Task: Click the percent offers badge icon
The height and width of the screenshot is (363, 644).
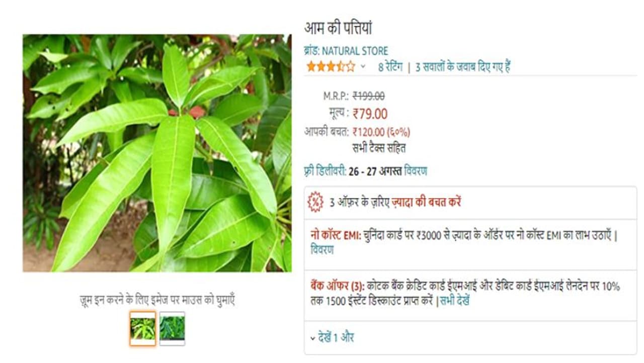Action: 315,202
